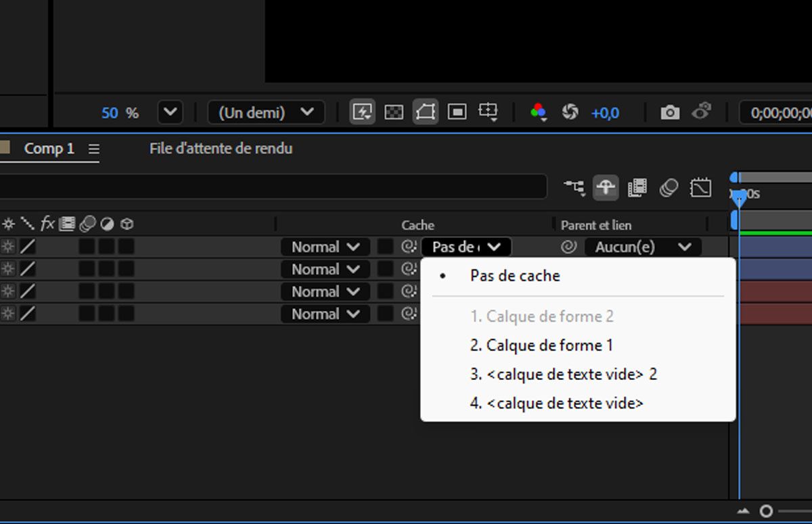The height and width of the screenshot is (524, 812).
Task: Click the fx effects column header icon
Action: 47,224
